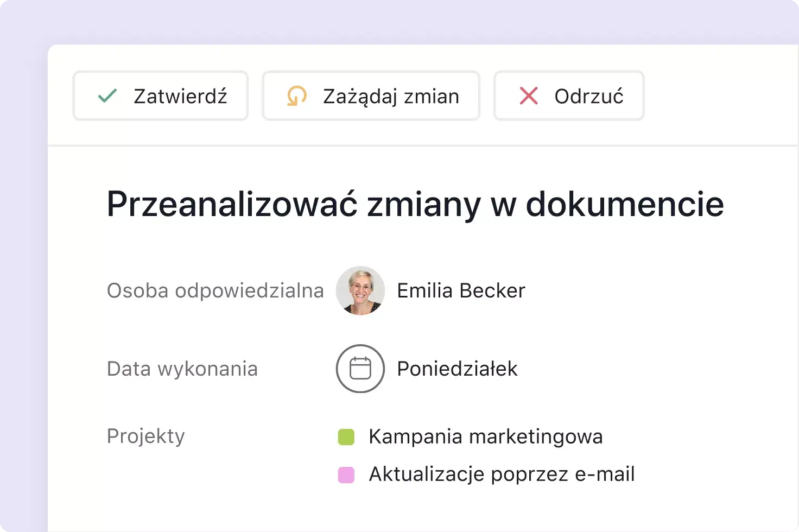
Task: Click Emilia Becker's profile avatar
Action: pos(360,290)
